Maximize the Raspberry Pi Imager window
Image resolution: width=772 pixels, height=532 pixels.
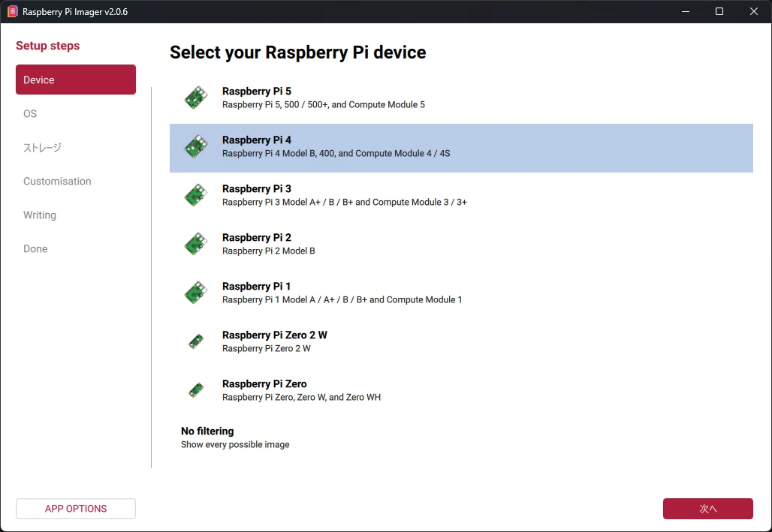coord(719,11)
